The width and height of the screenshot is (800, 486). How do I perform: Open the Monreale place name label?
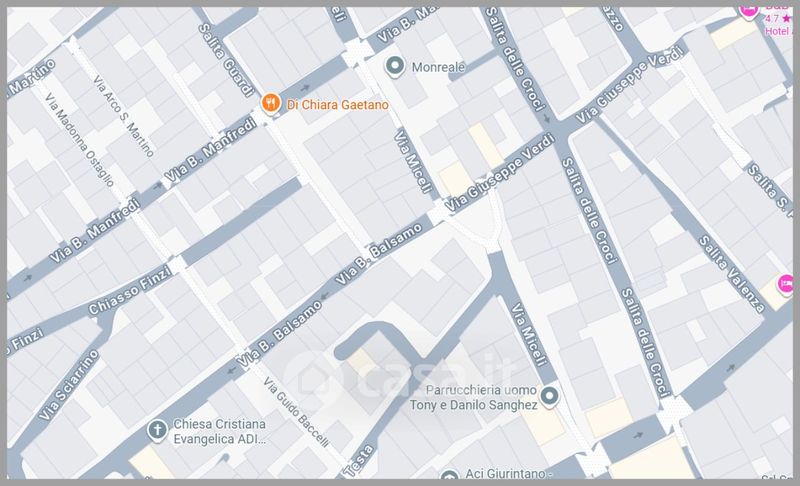[438, 67]
